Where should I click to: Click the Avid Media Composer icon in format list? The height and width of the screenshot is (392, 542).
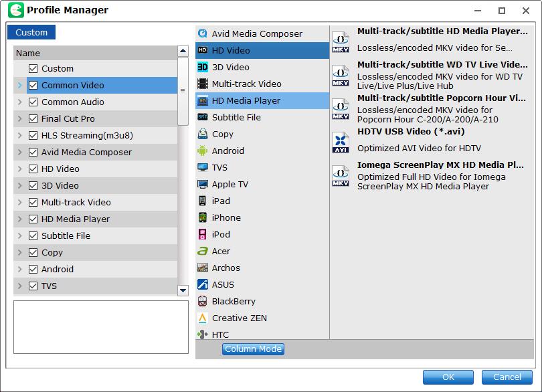[x=203, y=33]
